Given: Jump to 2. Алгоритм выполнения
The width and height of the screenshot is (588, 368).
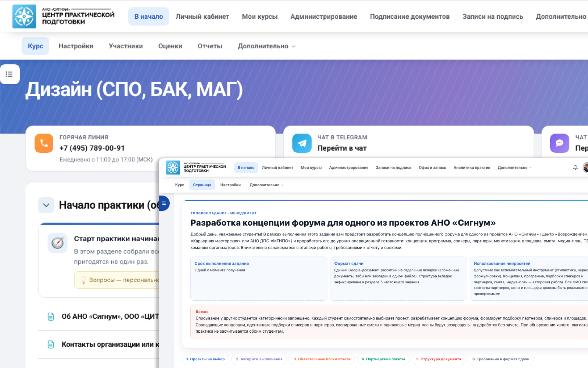Looking at the screenshot, I should tap(259, 359).
